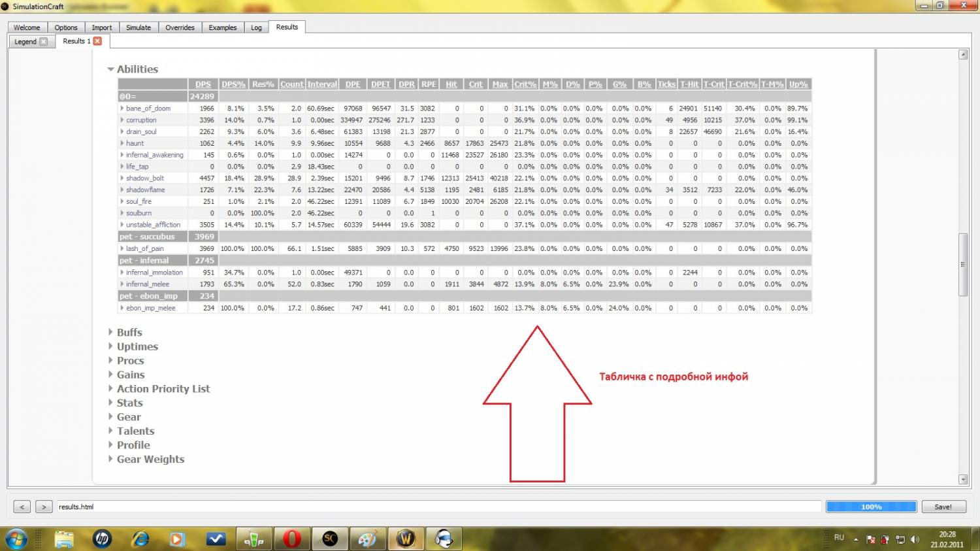980x551 pixels.
Task: Expand the Gear Weights section
Action: tap(110, 459)
